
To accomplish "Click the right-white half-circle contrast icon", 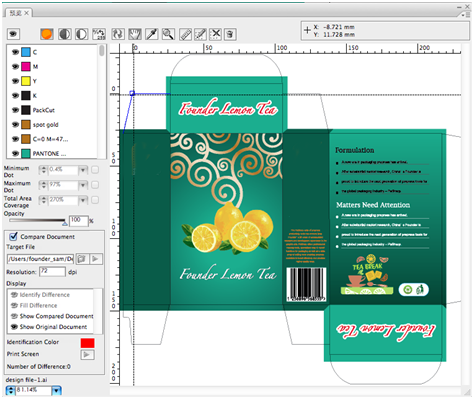I will [82, 34].
